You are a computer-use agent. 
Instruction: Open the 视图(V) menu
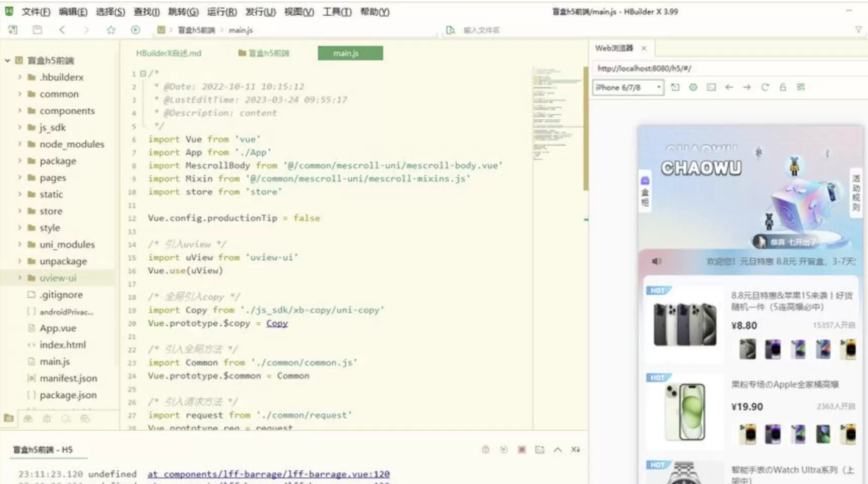299,12
